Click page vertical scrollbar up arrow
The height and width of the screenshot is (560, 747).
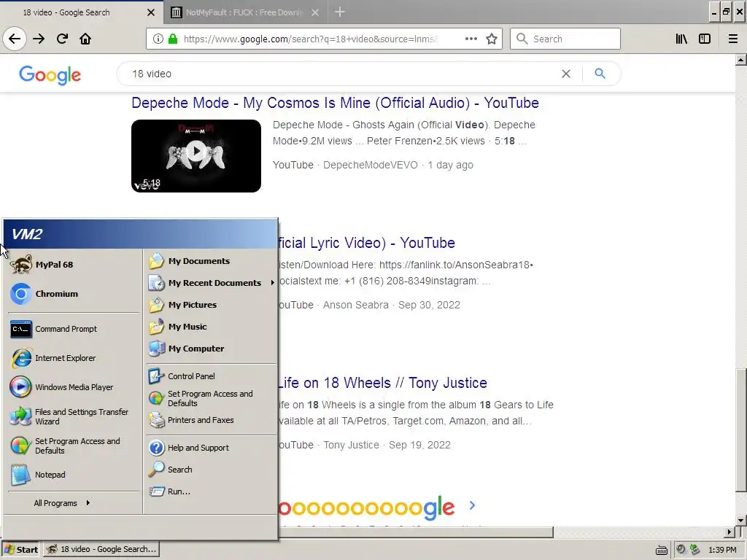[741, 60]
